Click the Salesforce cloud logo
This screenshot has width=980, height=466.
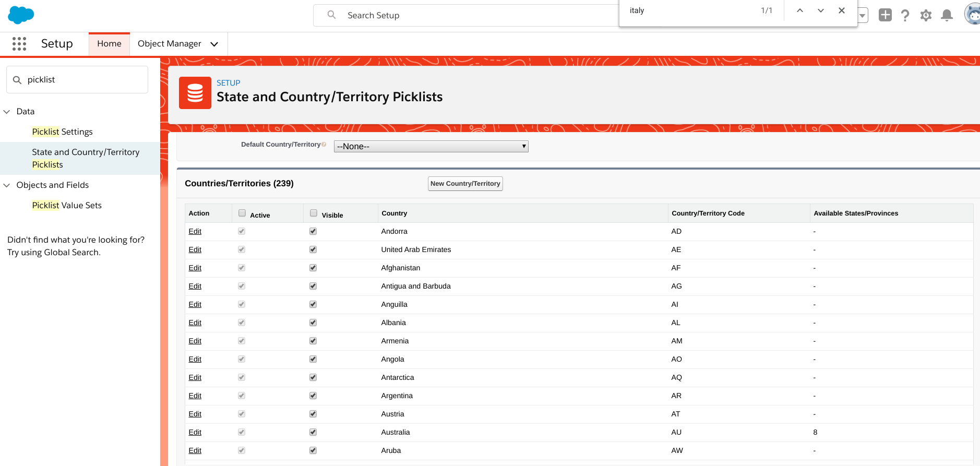21,15
